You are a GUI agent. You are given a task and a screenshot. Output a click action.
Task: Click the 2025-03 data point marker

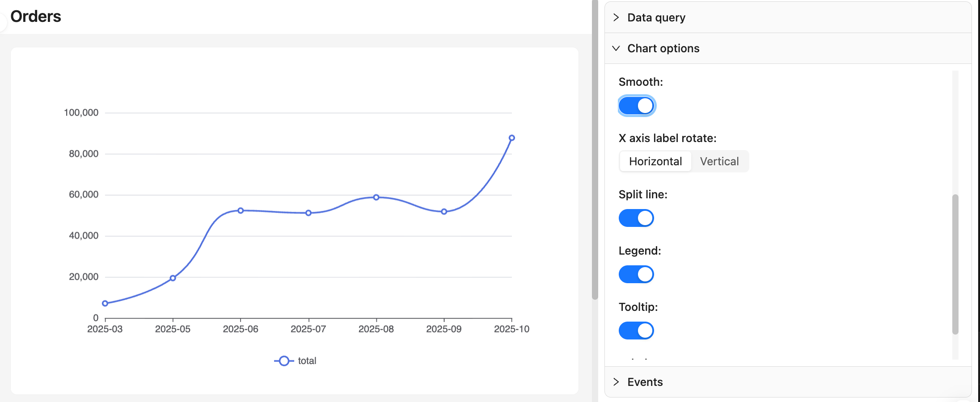pyautogui.click(x=105, y=303)
